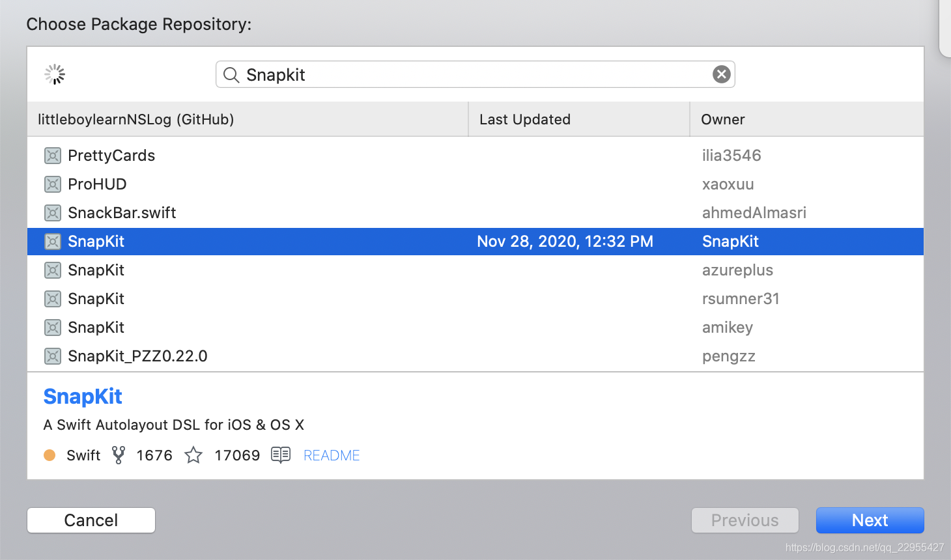Clear the Snapkit search text
This screenshot has height=560, width=951.
721,74
